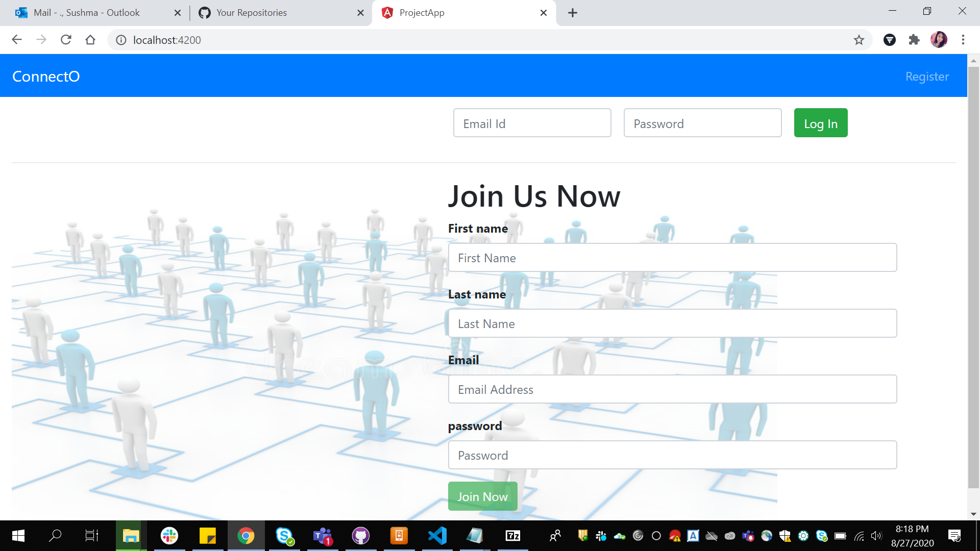Open a new browser tab
980x551 pixels.
coord(573,13)
